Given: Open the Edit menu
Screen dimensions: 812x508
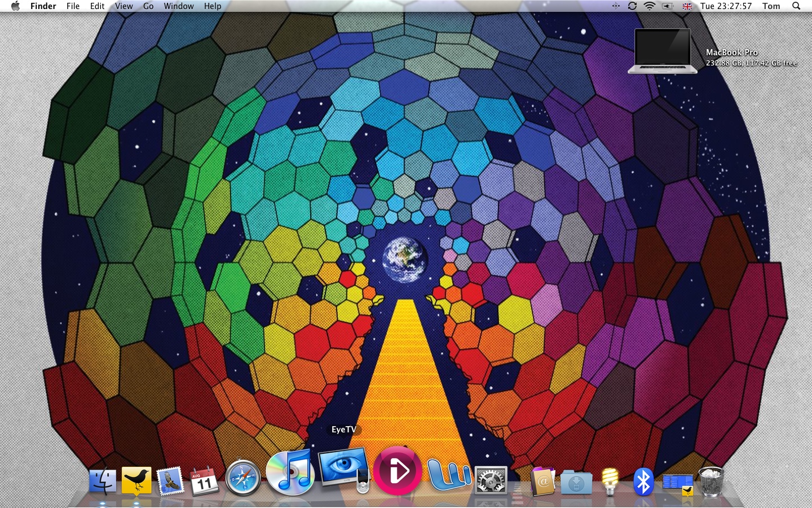Looking at the screenshot, I should pyautogui.click(x=98, y=6).
